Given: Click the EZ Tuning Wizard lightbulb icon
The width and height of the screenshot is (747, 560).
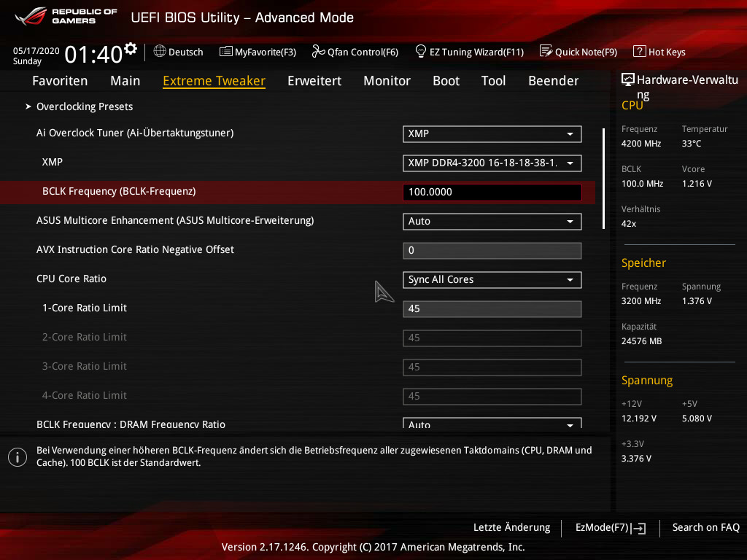Looking at the screenshot, I should 421,51.
